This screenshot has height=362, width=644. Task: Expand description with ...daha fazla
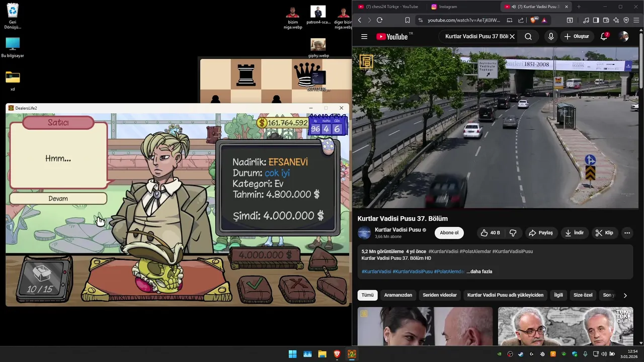479,271
